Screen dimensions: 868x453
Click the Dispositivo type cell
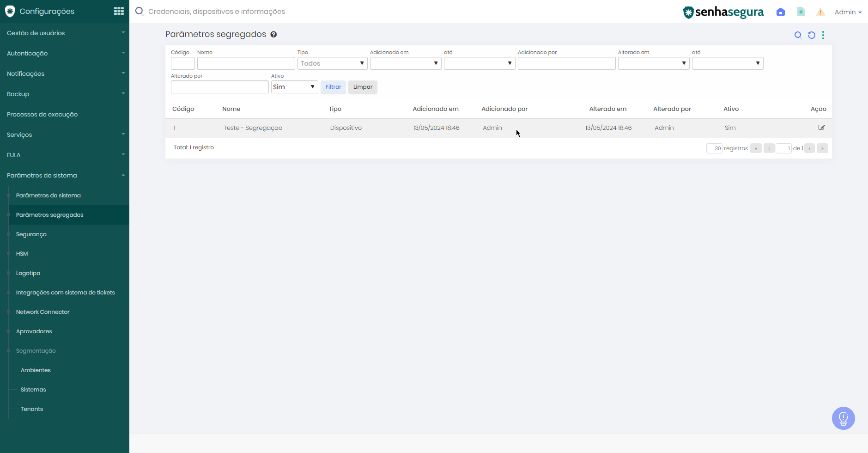[x=346, y=128]
